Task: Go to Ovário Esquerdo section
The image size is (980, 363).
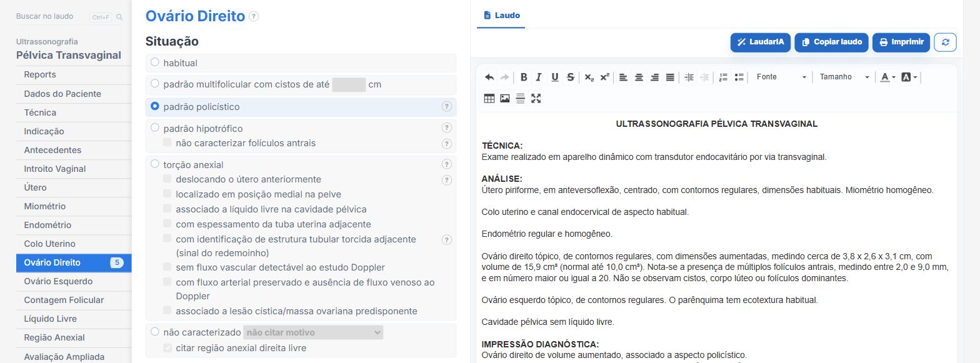Action: [74, 281]
